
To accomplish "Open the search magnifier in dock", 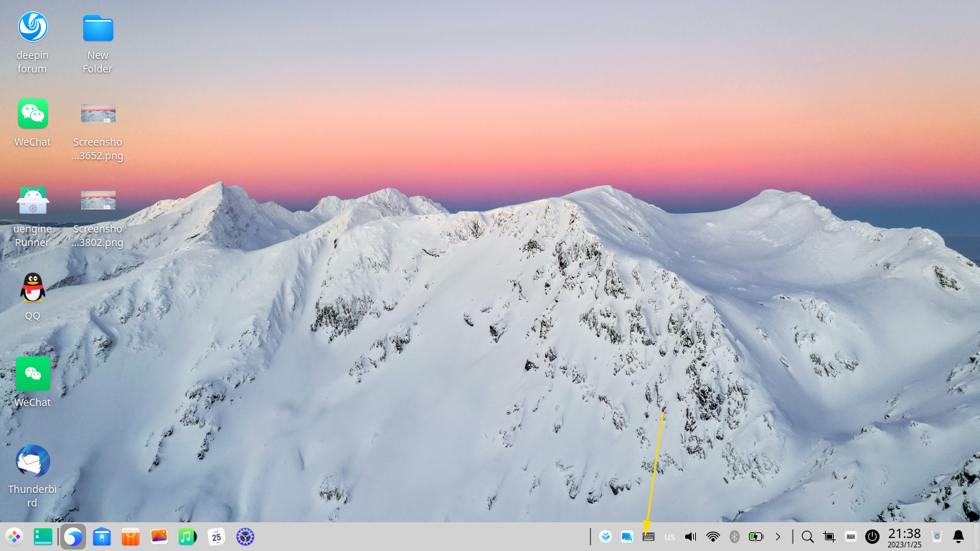I will pos(808,537).
